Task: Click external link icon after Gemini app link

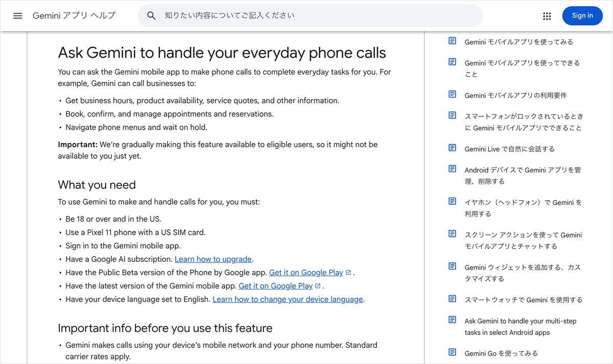Action: 318,286
